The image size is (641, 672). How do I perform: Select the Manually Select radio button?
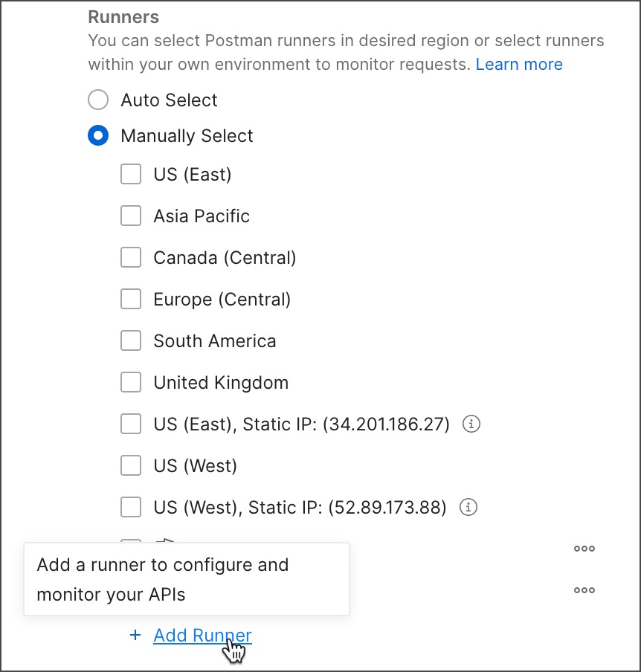[x=97, y=135]
